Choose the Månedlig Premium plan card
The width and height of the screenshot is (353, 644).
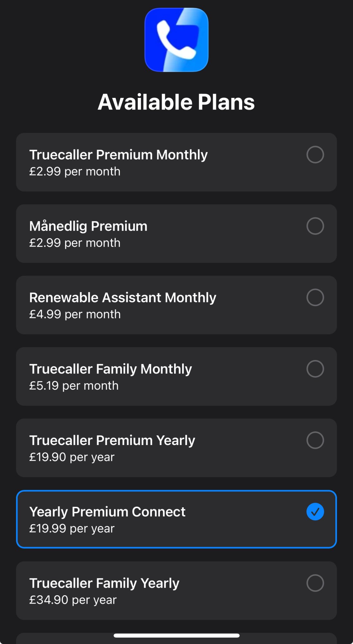[176, 234]
